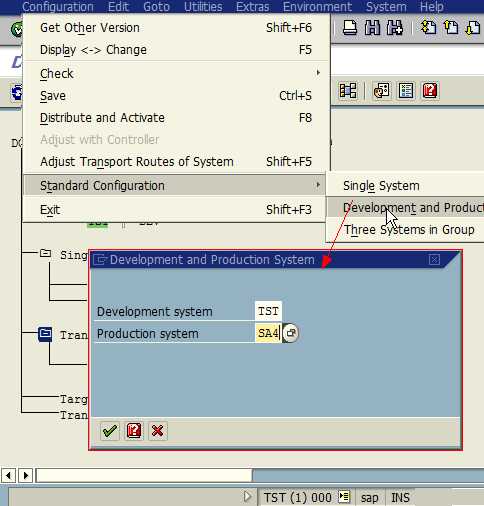Image resolution: width=484 pixels, height=506 pixels.
Task: Click the First Page icon
Action: coord(429,28)
